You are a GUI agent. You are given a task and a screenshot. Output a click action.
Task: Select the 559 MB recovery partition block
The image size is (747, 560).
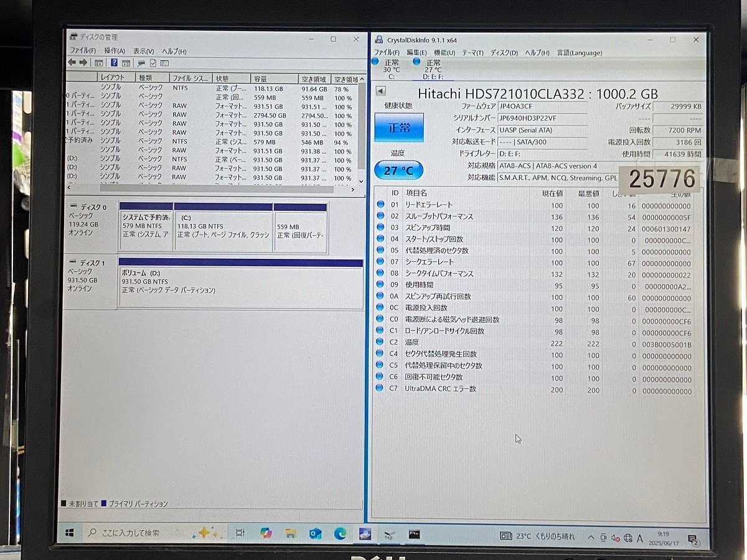pos(300,228)
